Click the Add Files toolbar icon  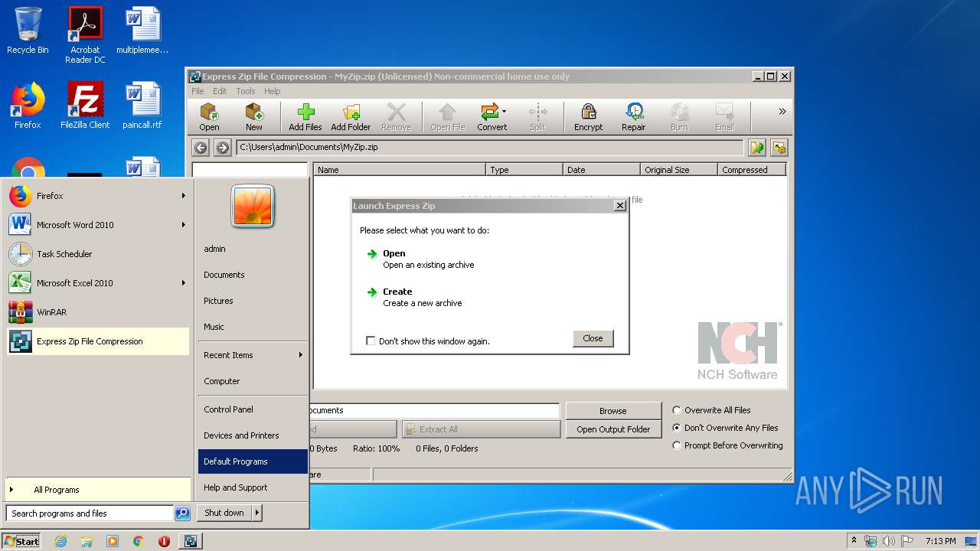[x=305, y=117]
